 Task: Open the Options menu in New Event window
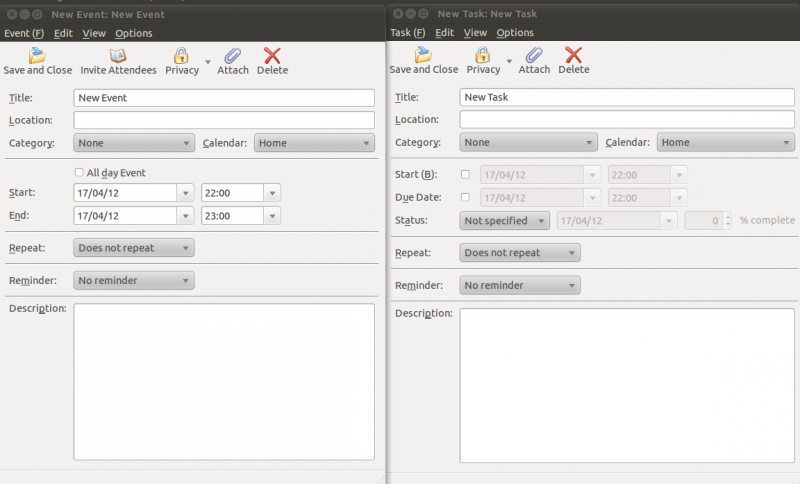[133, 33]
